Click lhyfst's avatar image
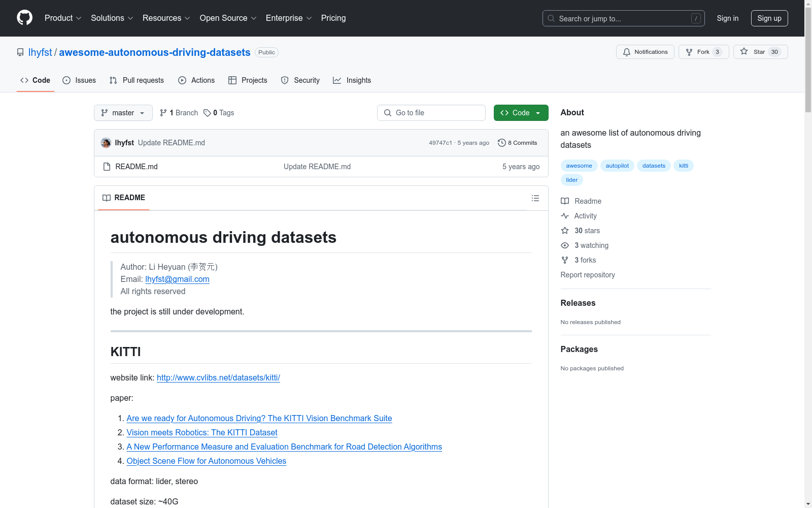Image resolution: width=812 pixels, height=508 pixels. 106,143
